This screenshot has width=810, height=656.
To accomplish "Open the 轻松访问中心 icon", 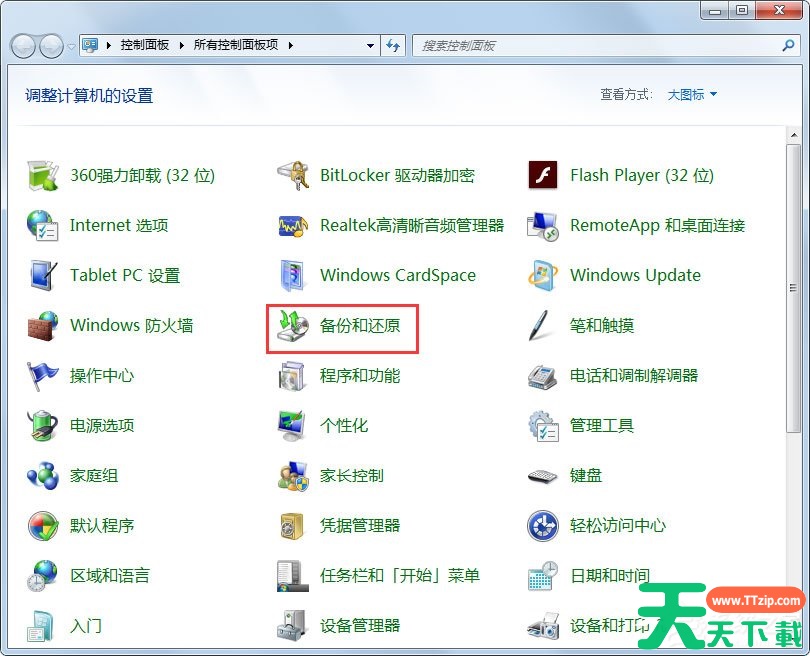I will [x=542, y=526].
